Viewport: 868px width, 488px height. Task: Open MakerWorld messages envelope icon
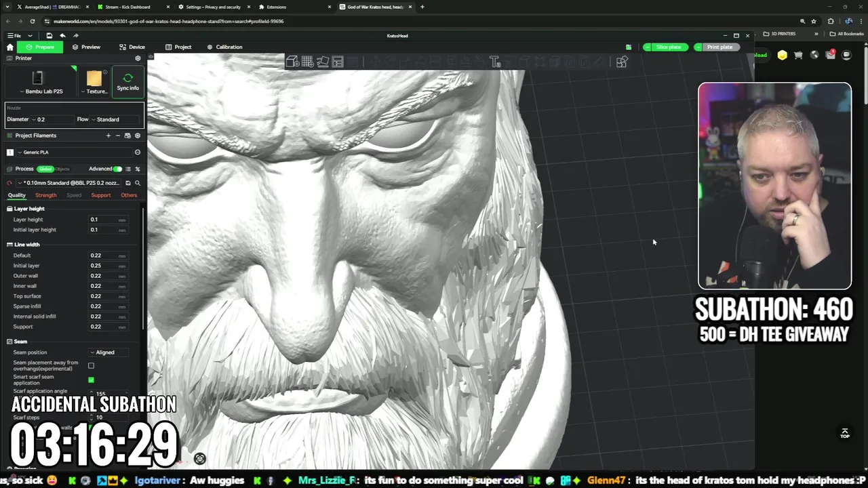point(831,55)
